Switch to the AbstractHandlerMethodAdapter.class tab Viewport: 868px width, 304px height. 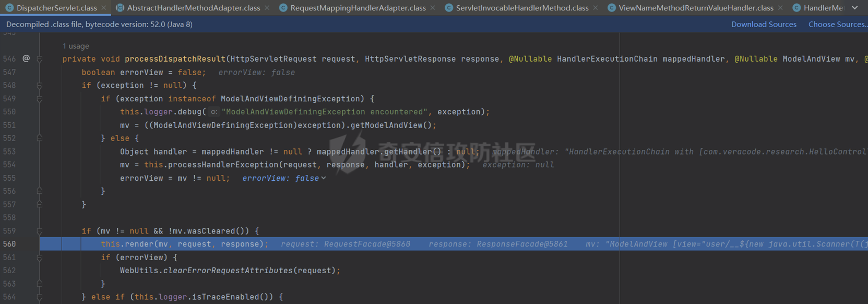(193, 8)
